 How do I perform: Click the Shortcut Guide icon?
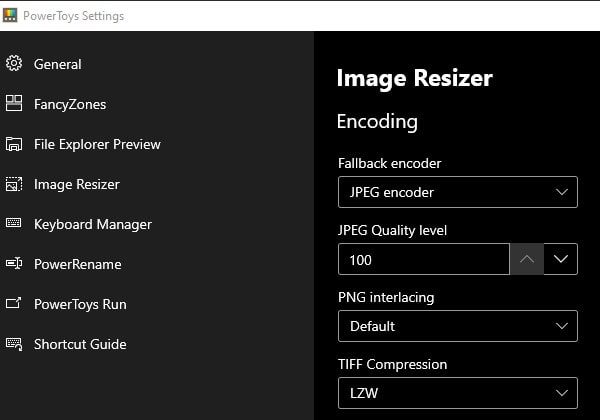(14, 344)
